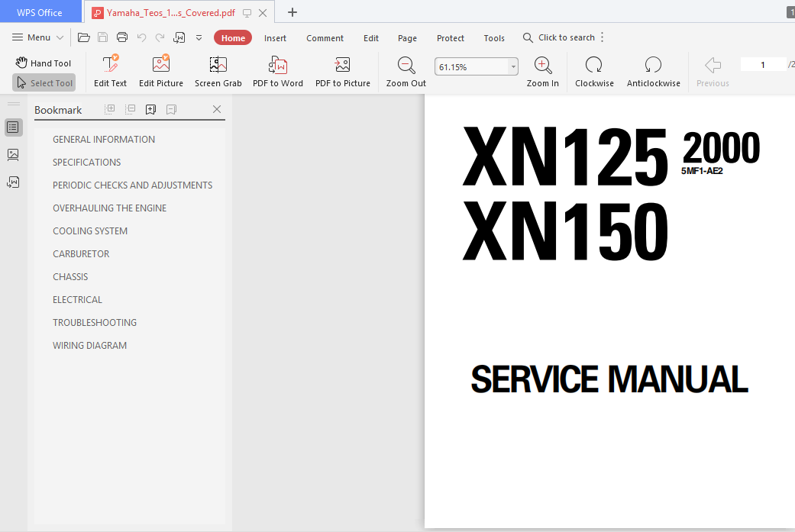Screen dimensions: 795x532
Task: Activate the Select Tool
Action: click(44, 82)
